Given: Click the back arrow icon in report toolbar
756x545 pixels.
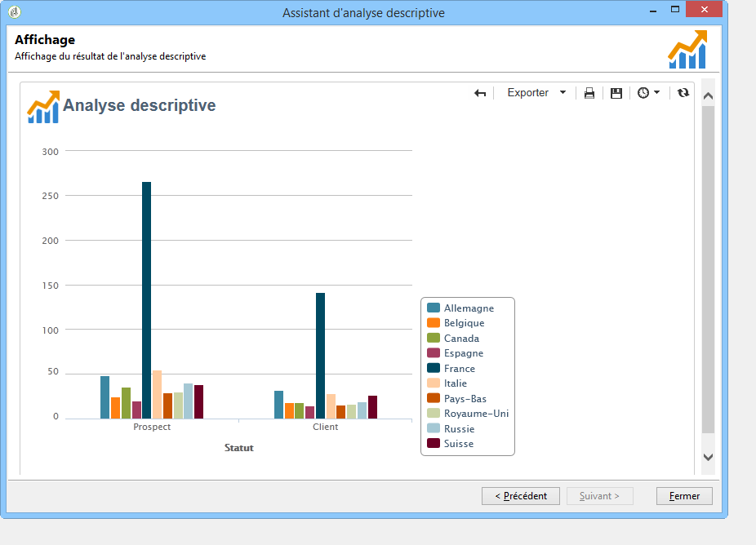Looking at the screenshot, I should (x=480, y=93).
